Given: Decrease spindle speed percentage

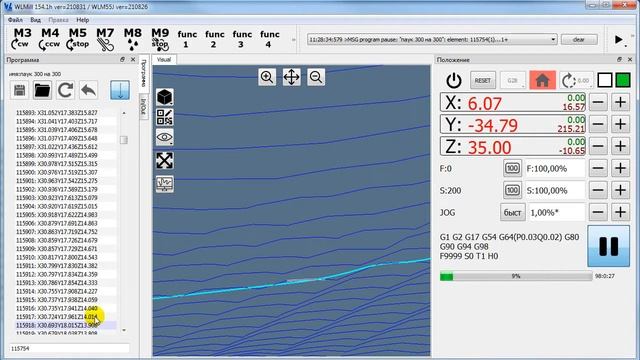Looking at the screenshot, I should tap(598, 190).
